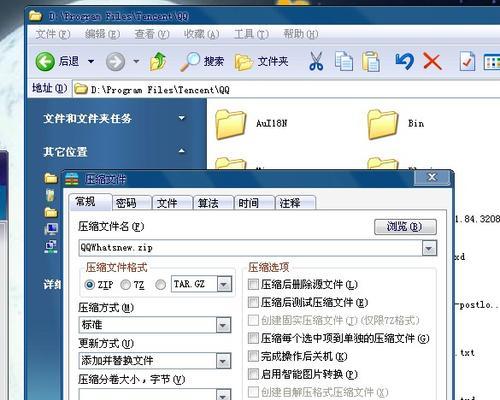Click the address bar folder icon
Viewport: 500px width, 400px height.
(81, 89)
